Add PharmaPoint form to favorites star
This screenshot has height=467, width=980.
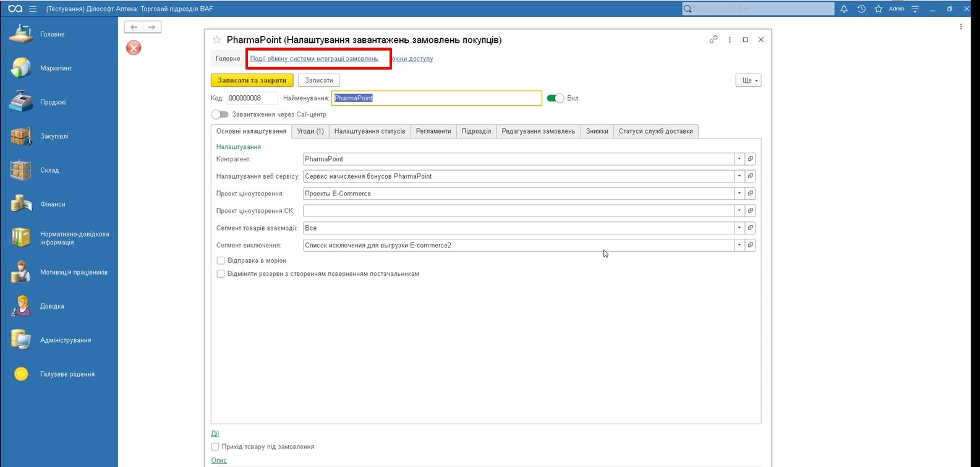pyautogui.click(x=217, y=40)
